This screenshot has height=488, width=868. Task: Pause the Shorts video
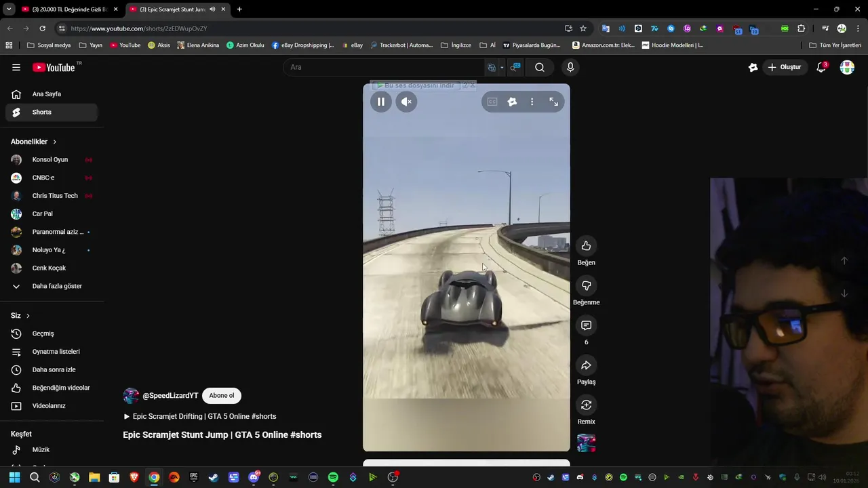381,102
